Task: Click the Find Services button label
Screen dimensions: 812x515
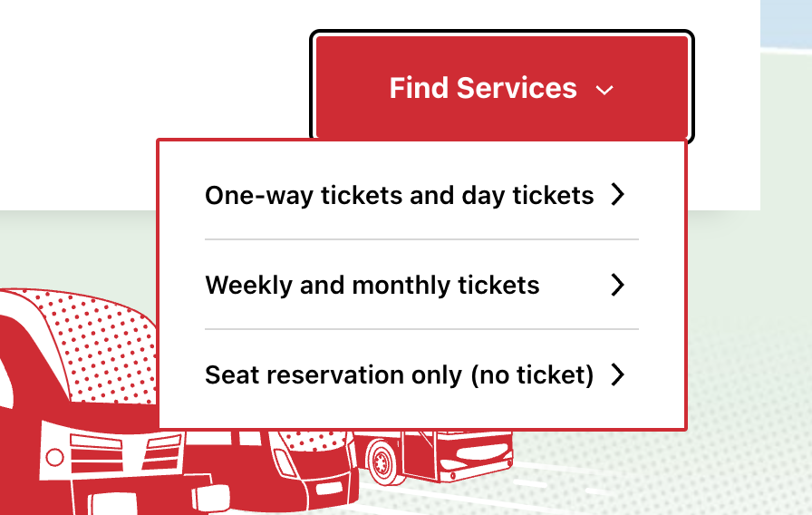Action: click(483, 88)
